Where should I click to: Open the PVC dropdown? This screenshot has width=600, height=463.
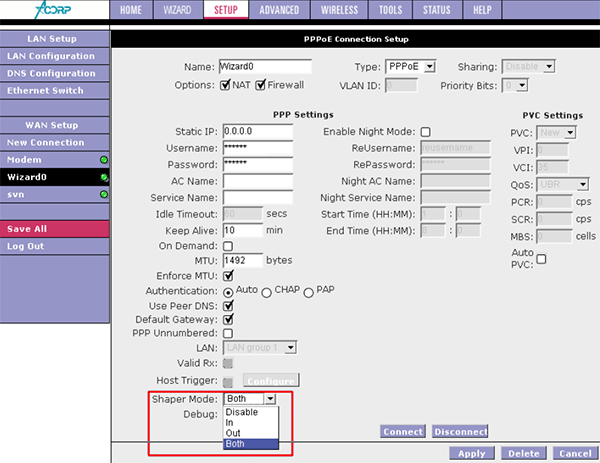point(556,133)
